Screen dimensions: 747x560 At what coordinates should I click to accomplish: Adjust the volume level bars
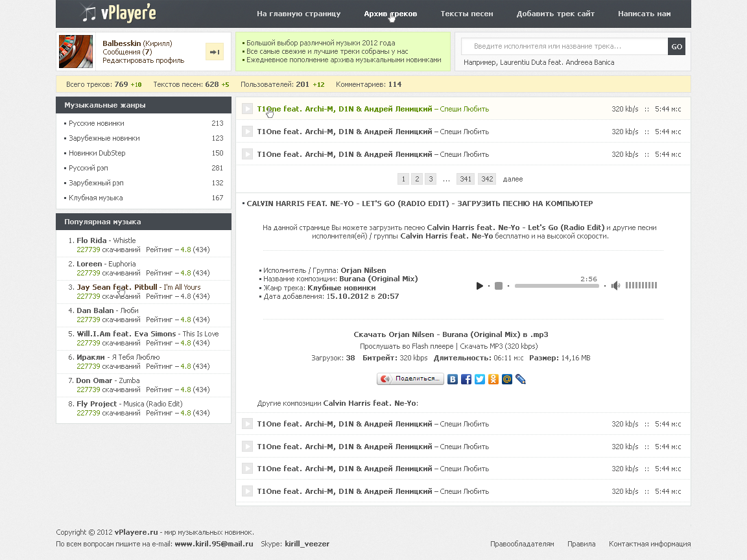641,285
